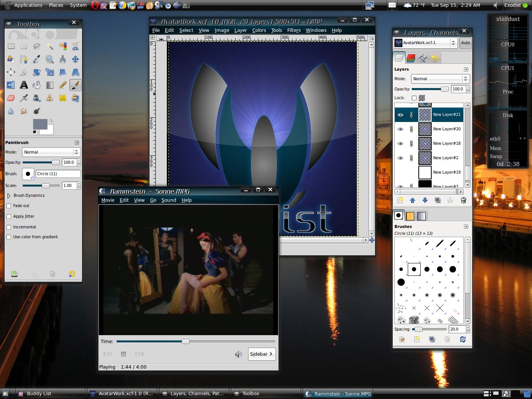Delete the selected layer with trash icon
532x399 pixels.
click(x=464, y=201)
